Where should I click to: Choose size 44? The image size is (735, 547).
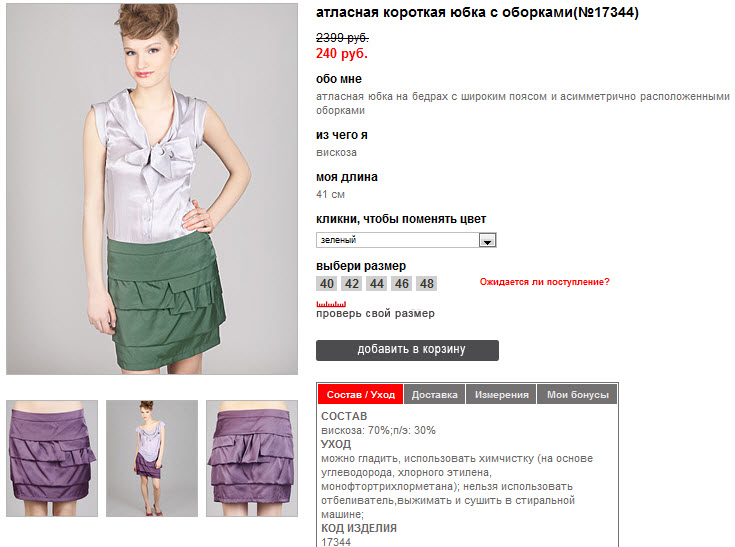pos(377,284)
